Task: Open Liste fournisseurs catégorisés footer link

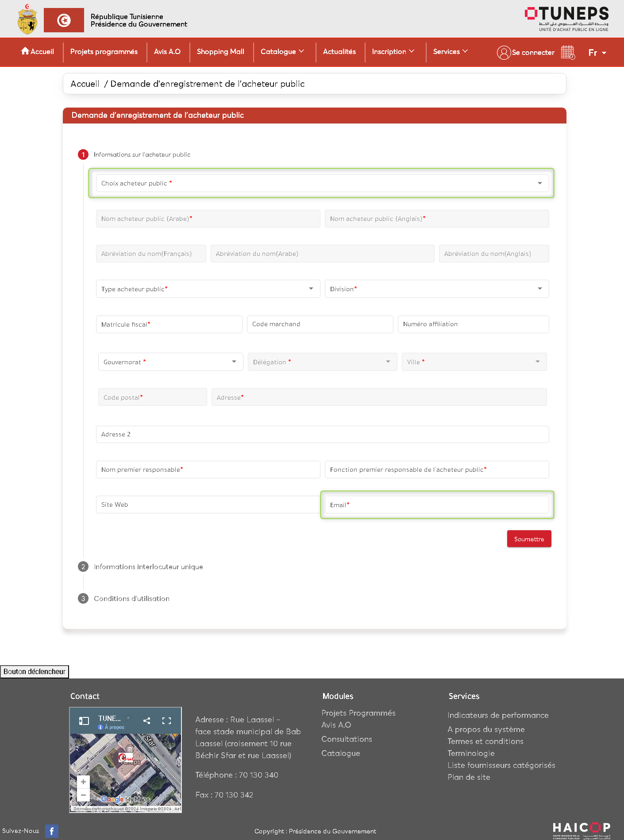Action: pos(501,765)
